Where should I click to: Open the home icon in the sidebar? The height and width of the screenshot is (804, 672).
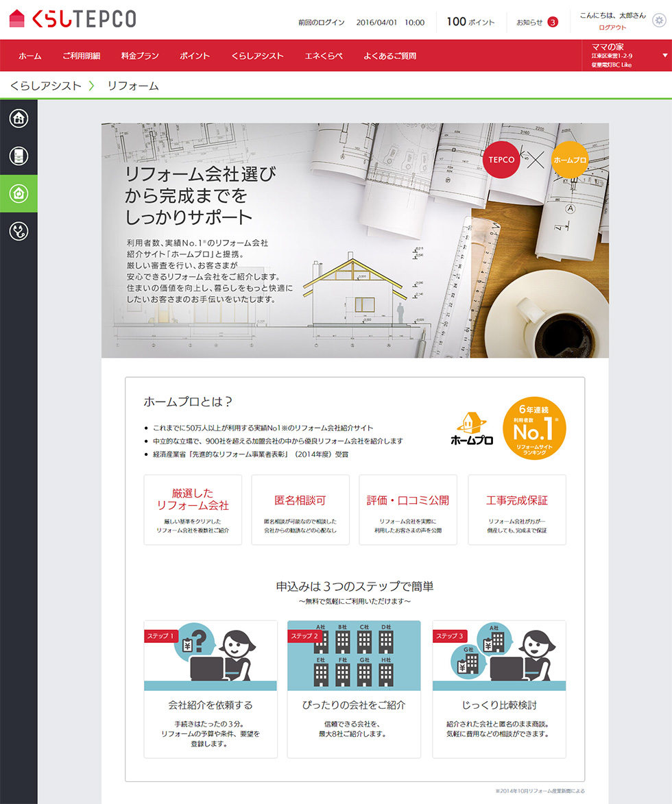(19, 119)
